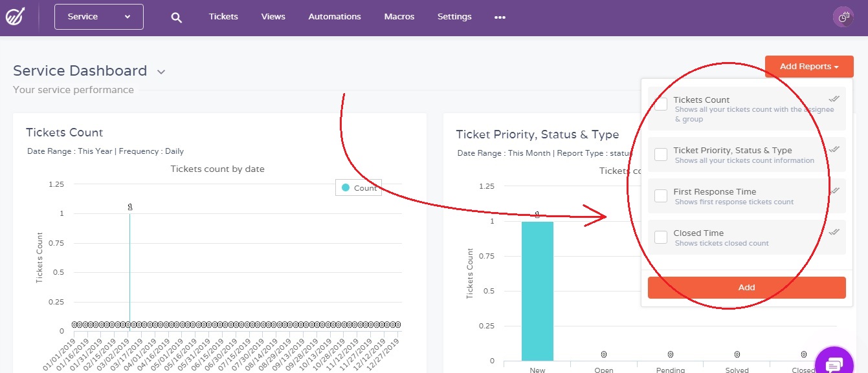Click double-check icon beside Tickets Count option
The height and width of the screenshot is (373, 868).
pos(834,99)
